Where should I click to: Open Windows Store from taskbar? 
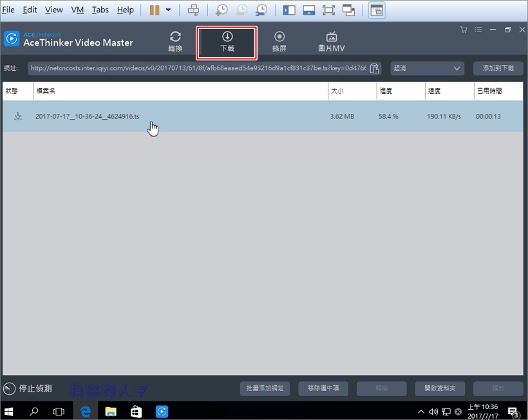[x=136, y=411]
